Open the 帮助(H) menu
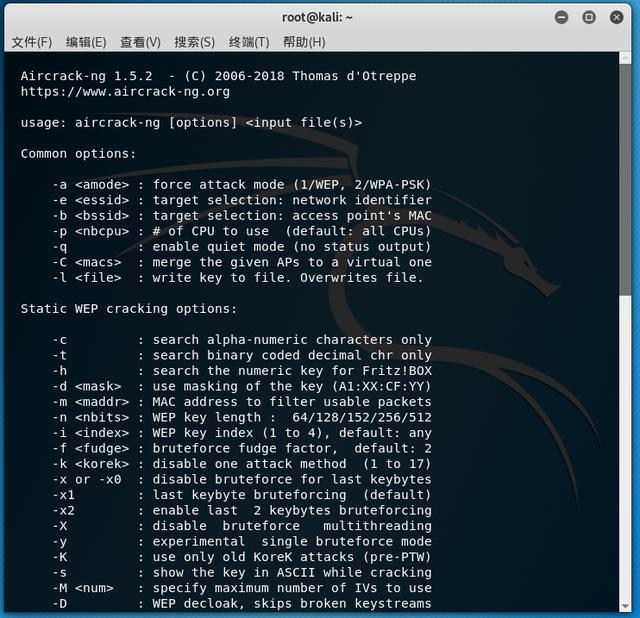 304,42
